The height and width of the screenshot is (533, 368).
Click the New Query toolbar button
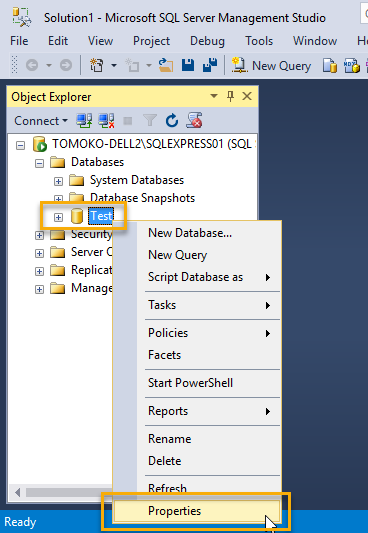pos(271,65)
